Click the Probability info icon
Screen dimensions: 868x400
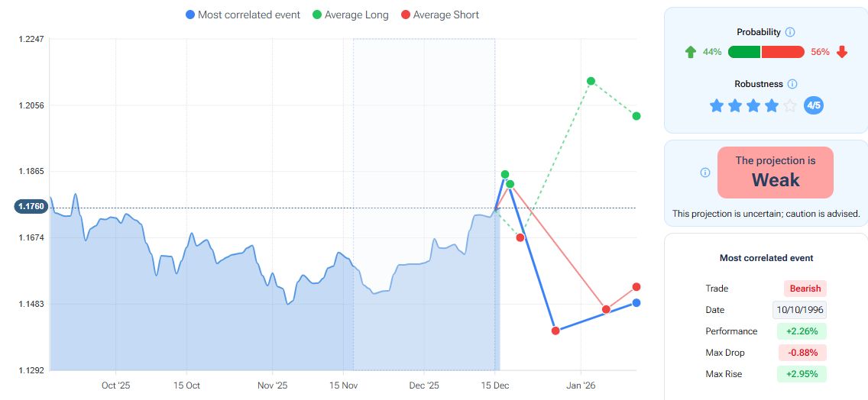pyautogui.click(x=790, y=32)
